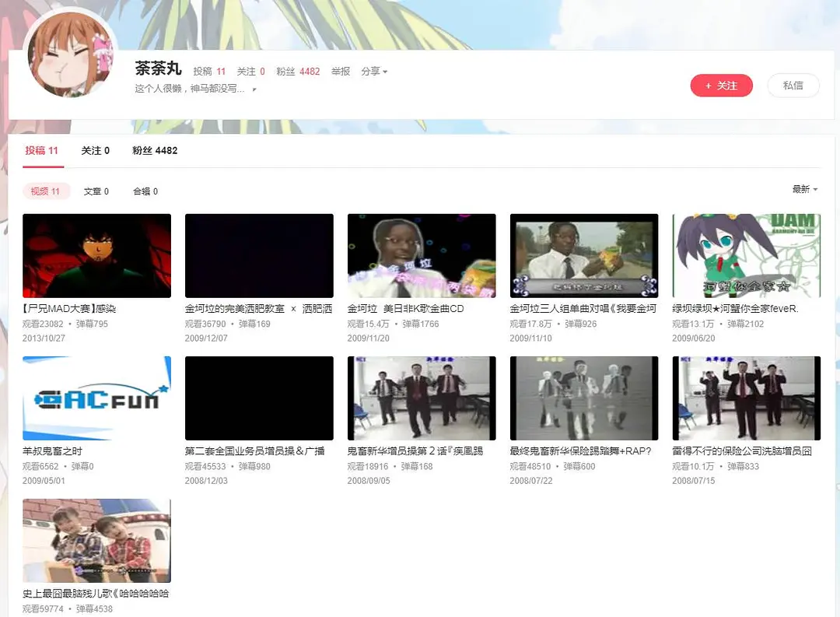
Task: Send a message via 私信 button
Action: (x=793, y=86)
